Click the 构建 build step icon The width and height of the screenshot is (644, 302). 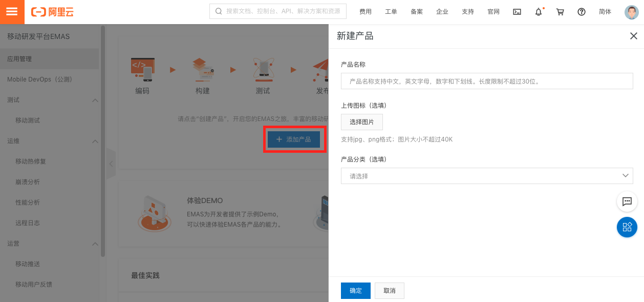(203, 70)
